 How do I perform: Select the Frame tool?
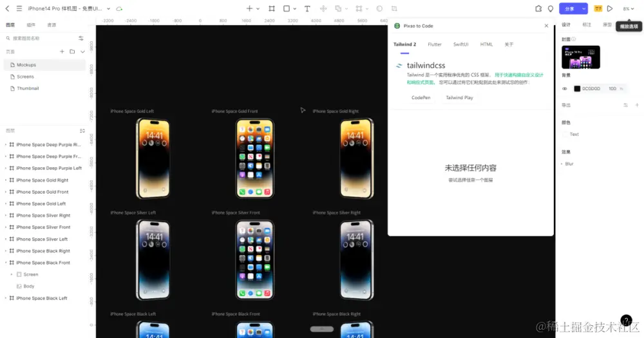click(x=272, y=8)
